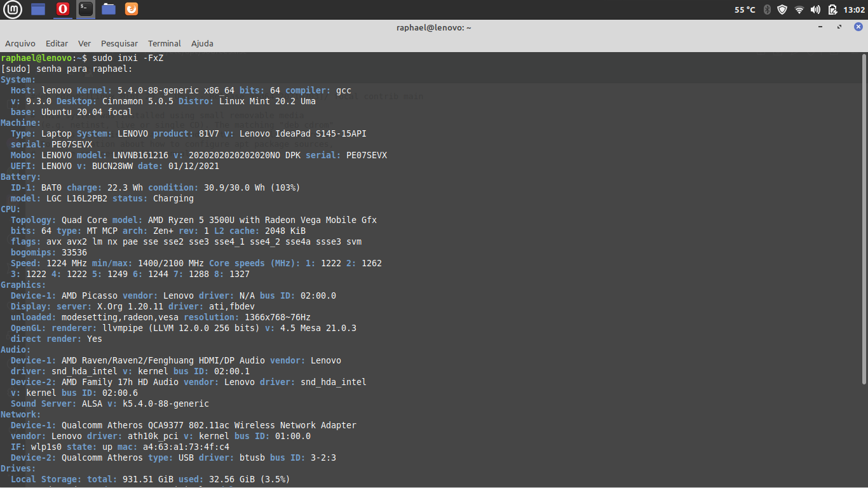Click the battery status value 'Charging'
Screen dimensions: 868x488
pyautogui.click(x=173, y=198)
